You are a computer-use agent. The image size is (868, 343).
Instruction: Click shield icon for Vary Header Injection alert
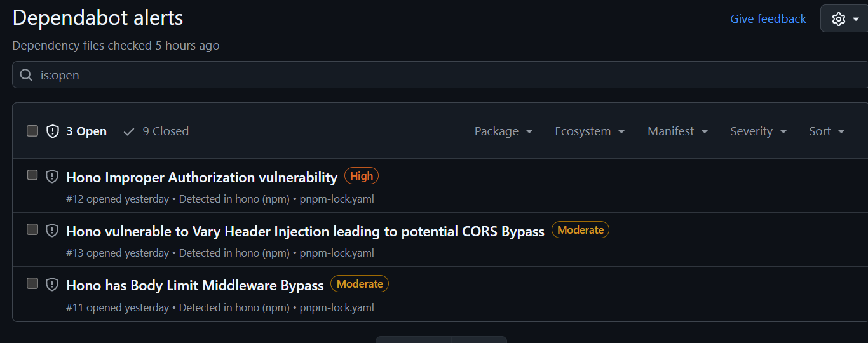[x=52, y=231]
